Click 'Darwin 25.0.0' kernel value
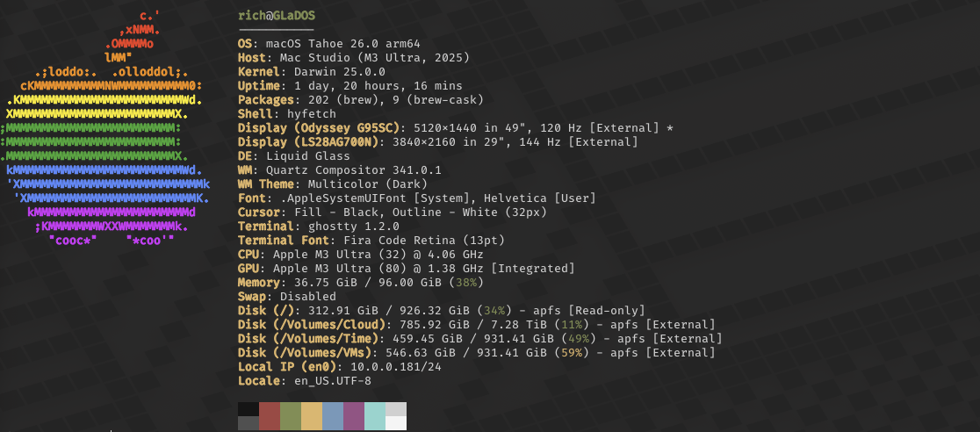 click(x=339, y=72)
